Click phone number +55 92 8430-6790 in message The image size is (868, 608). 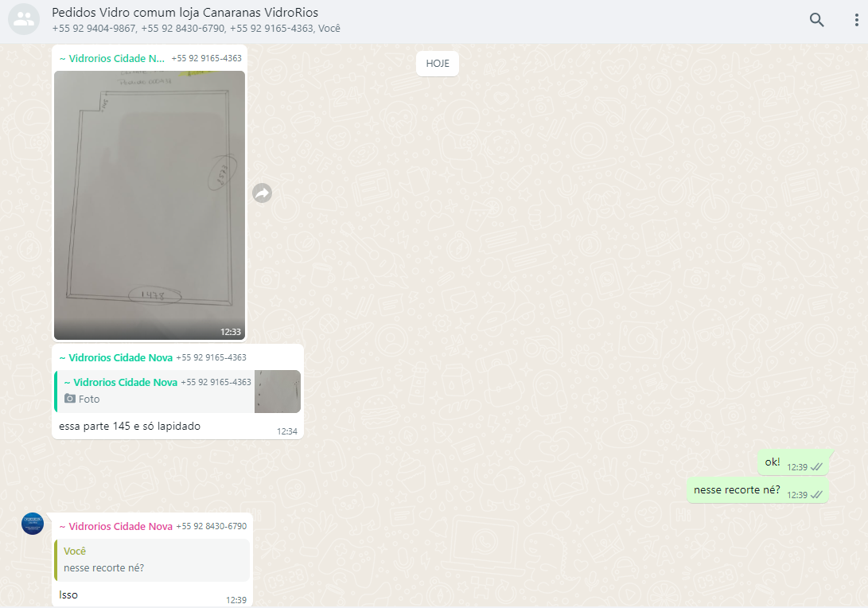212,526
